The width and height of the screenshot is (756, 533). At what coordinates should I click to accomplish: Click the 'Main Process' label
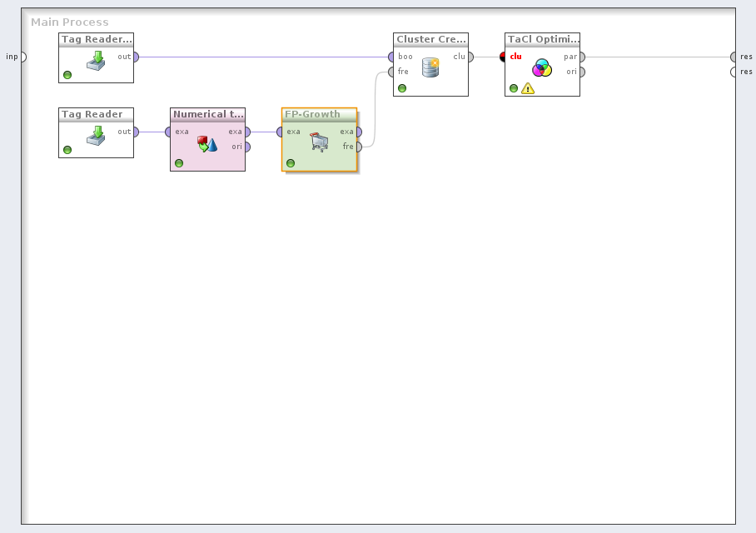pos(70,22)
